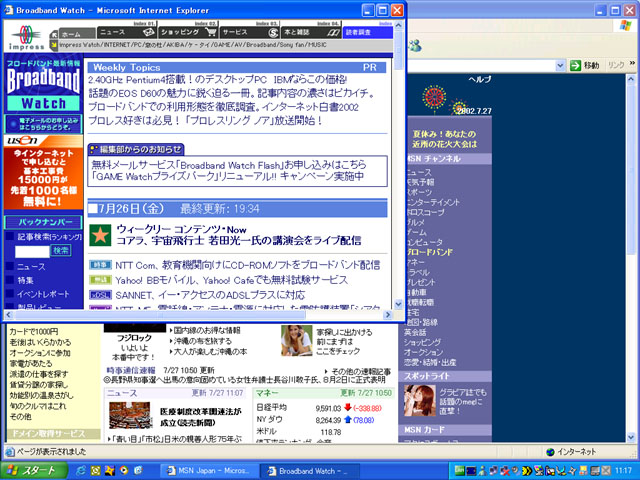Open the EOS D60 book topic link
This screenshot has width=640, height=480.
[x=231, y=93]
